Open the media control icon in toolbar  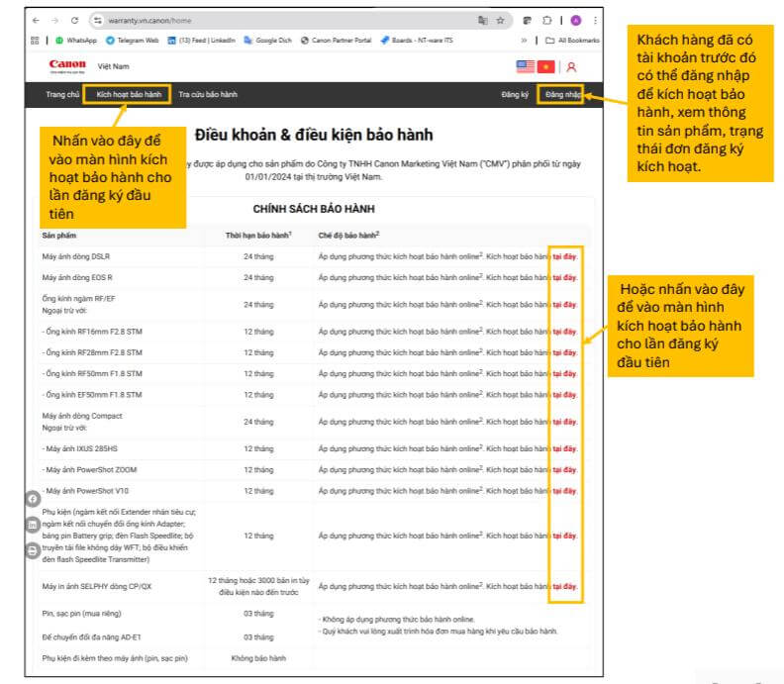pos(527,21)
